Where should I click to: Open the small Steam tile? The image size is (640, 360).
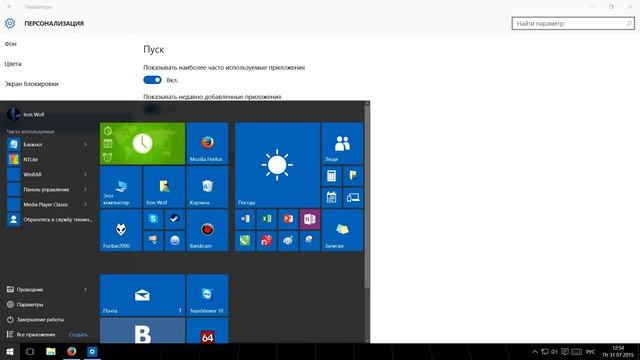coord(175,219)
